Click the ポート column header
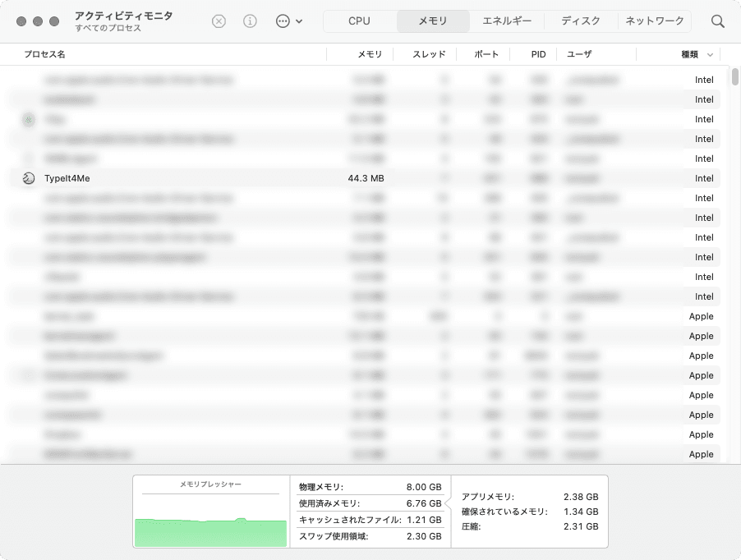Image resolution: width=741 pixels, height=560 pixels. pyautogui.click(x=486, y=54)
